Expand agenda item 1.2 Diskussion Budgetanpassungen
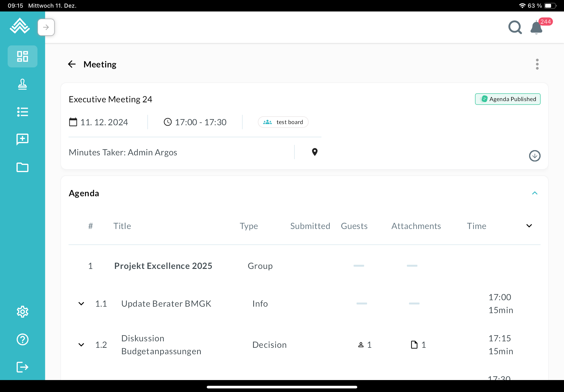This screenshot has height=392, width=564. tap(81, 345)
